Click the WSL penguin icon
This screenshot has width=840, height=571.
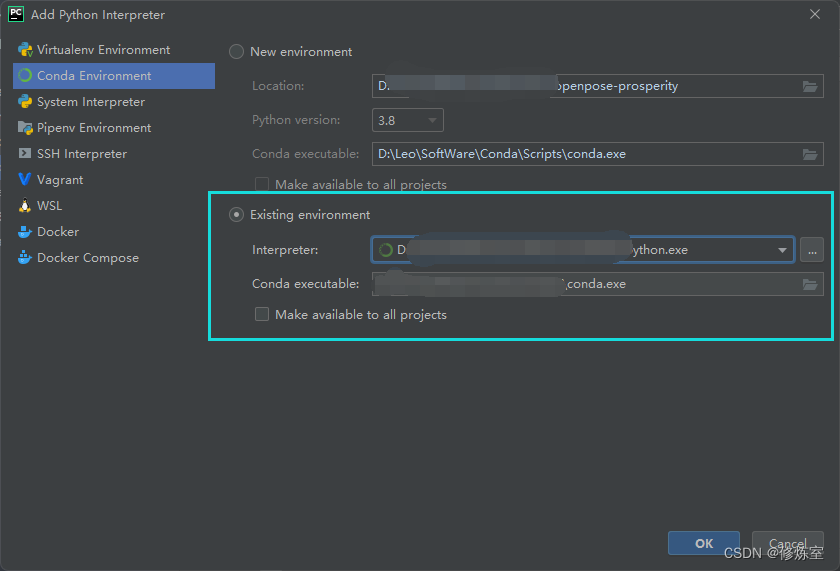pos(25,205)
